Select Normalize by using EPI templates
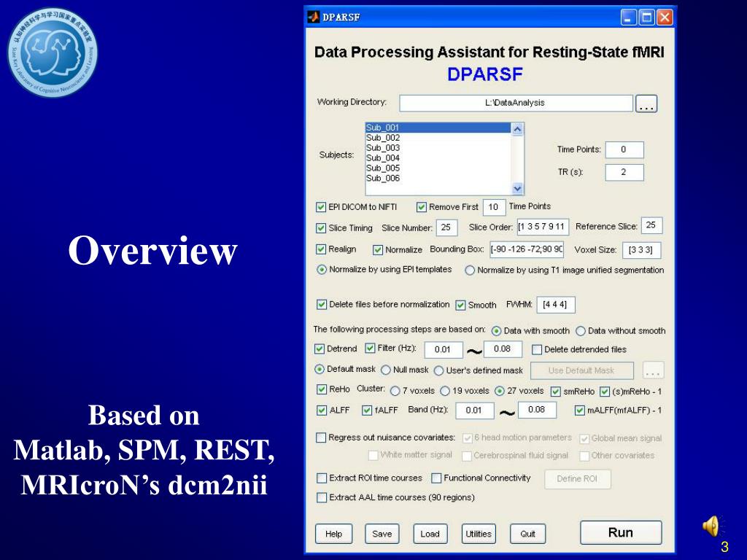 (322, 270)
